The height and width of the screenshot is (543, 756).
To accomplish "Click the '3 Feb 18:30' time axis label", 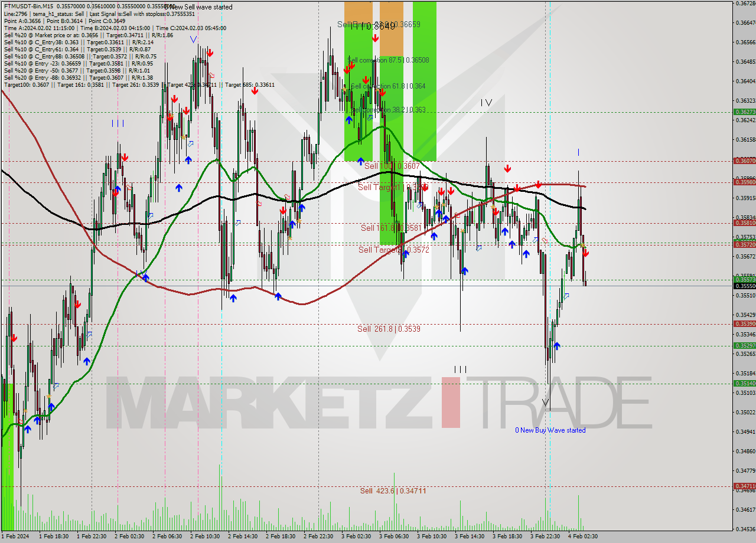I will tap(507, 537).
